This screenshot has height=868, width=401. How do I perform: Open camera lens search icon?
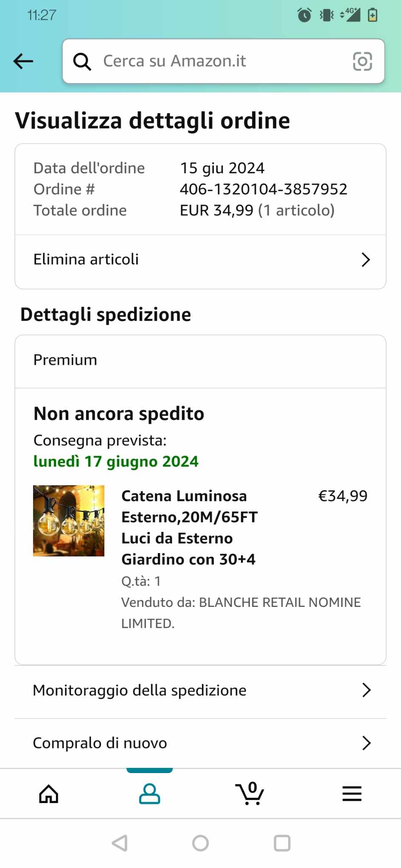point(362,61)
